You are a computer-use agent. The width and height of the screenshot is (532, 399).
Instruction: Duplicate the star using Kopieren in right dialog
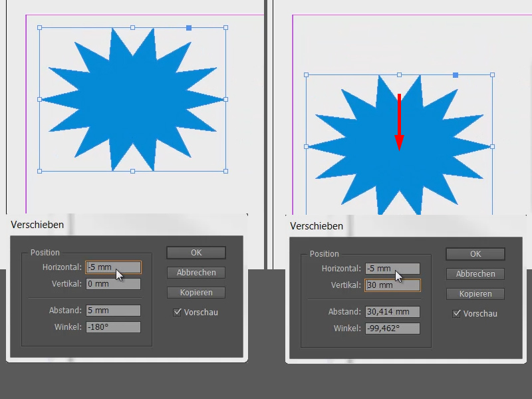(475, 294)
